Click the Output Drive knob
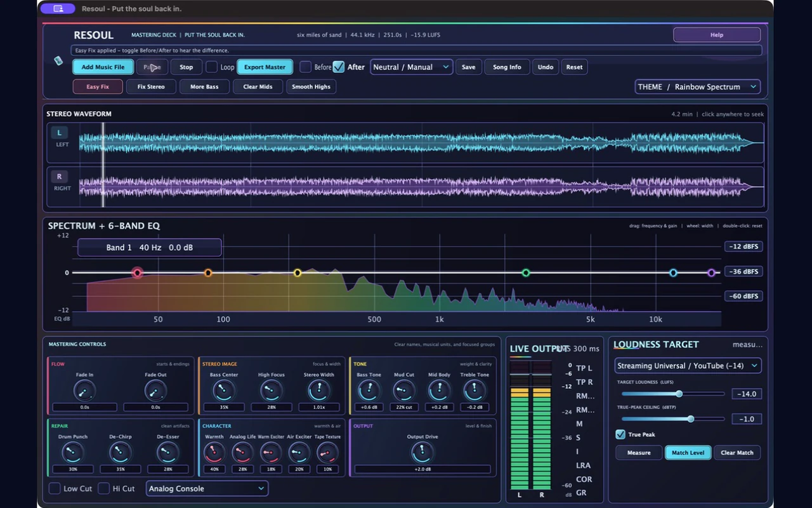This screenshot has width=812, height=508. click(422, 453)
